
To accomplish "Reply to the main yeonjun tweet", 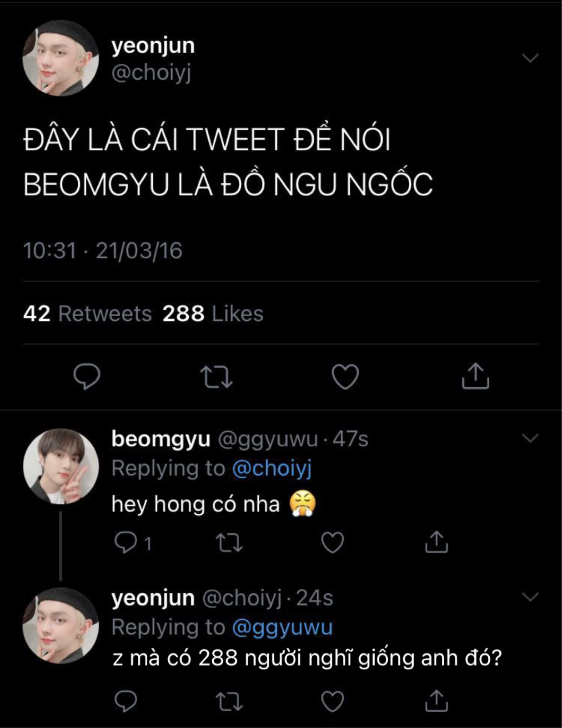I will (x=86, y=376).
